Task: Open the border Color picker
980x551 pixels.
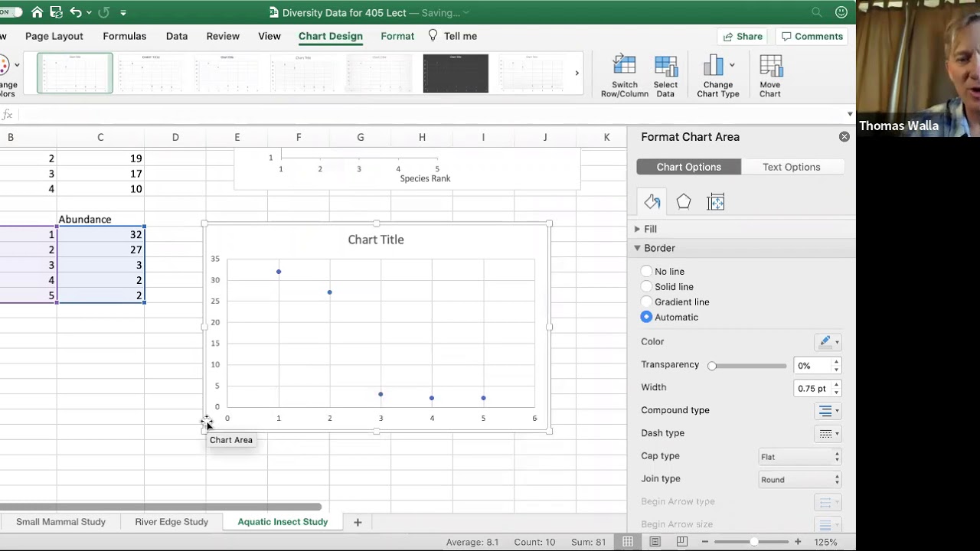Action: coord(828,342)
